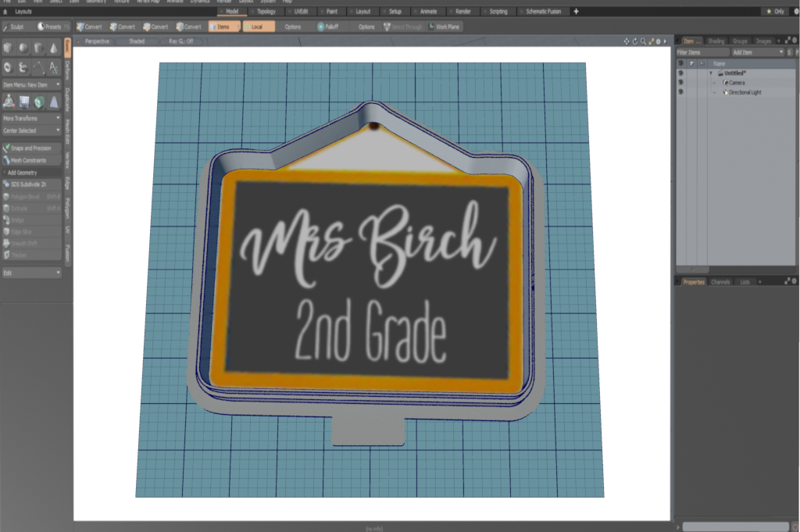Open viewport settings gear icon
This screenshot has width=800, height=532.
[x=657, y=41]
